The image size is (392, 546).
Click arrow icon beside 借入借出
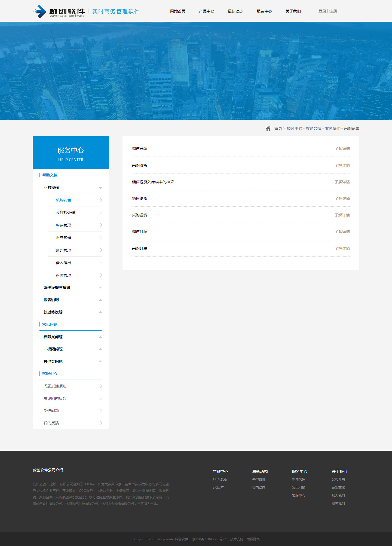(101, 263)
